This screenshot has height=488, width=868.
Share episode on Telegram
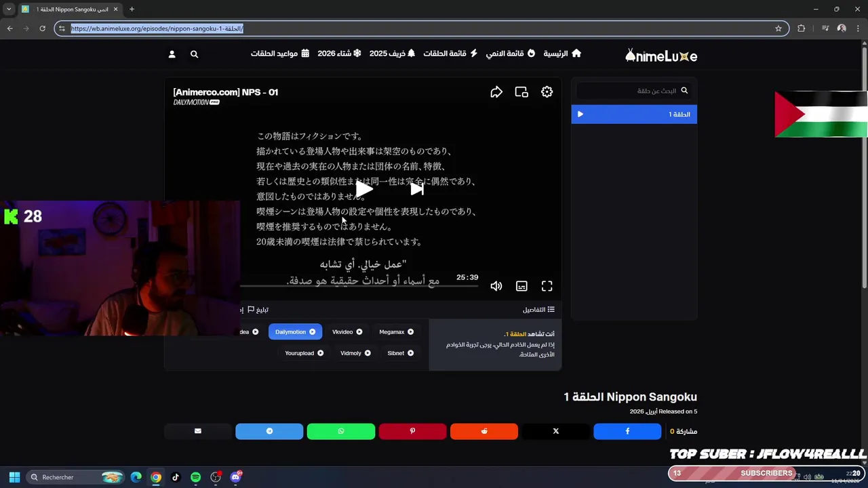click(269, 431)
